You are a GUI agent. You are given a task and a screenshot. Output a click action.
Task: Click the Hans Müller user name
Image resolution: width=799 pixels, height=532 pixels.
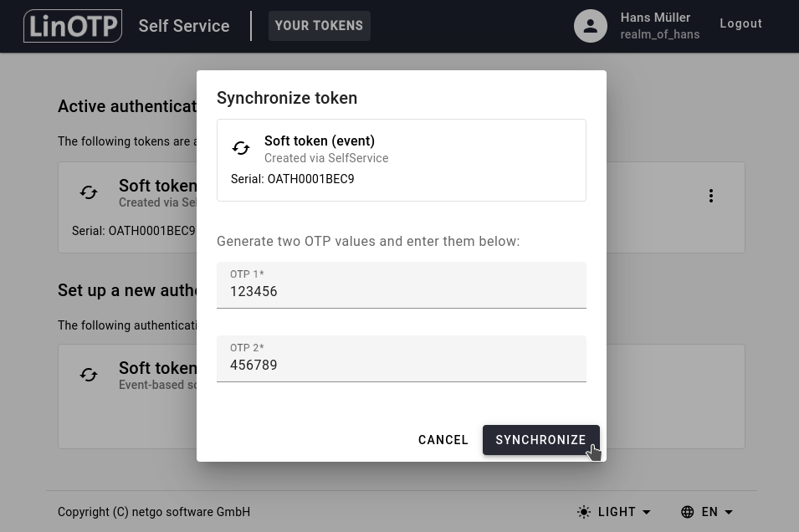coord(655,18)
